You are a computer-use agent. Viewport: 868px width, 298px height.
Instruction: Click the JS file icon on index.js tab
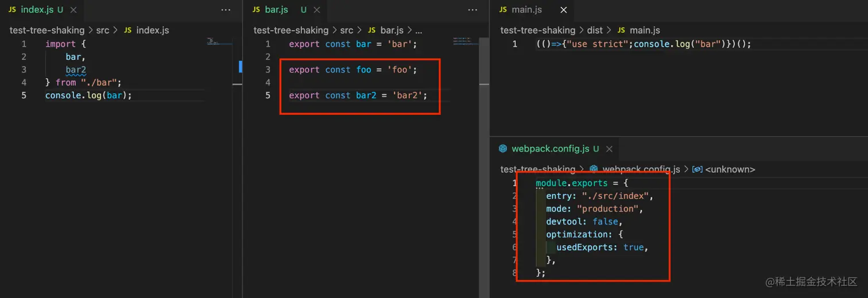click(x=12, y=10)
